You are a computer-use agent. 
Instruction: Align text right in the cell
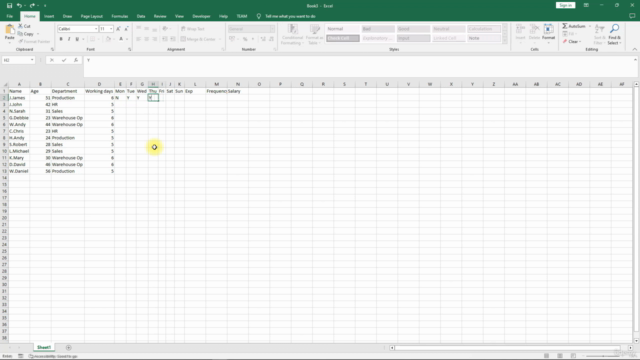154,39
